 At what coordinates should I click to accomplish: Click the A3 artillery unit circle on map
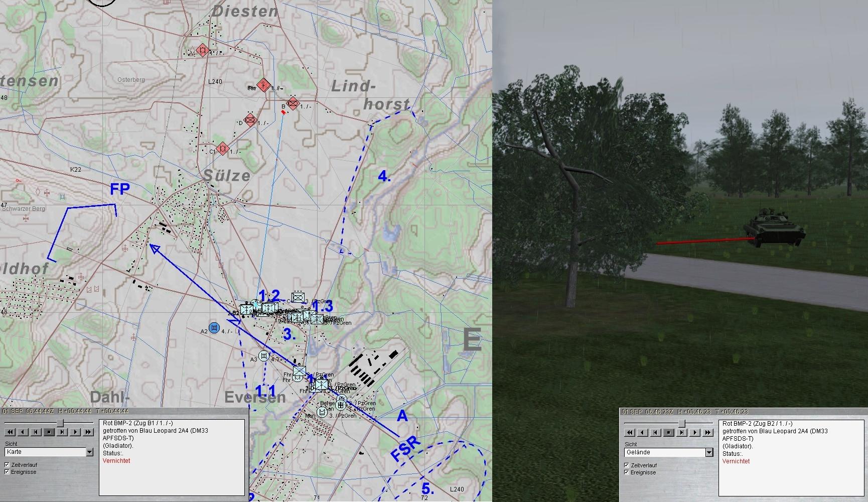point(264,356)
